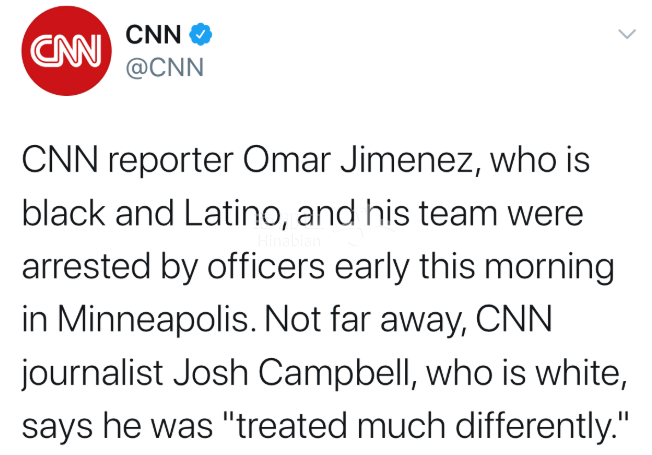Expand the tweet options chevron
Screen dimensions: 652x455
click(x=627, y=34)
